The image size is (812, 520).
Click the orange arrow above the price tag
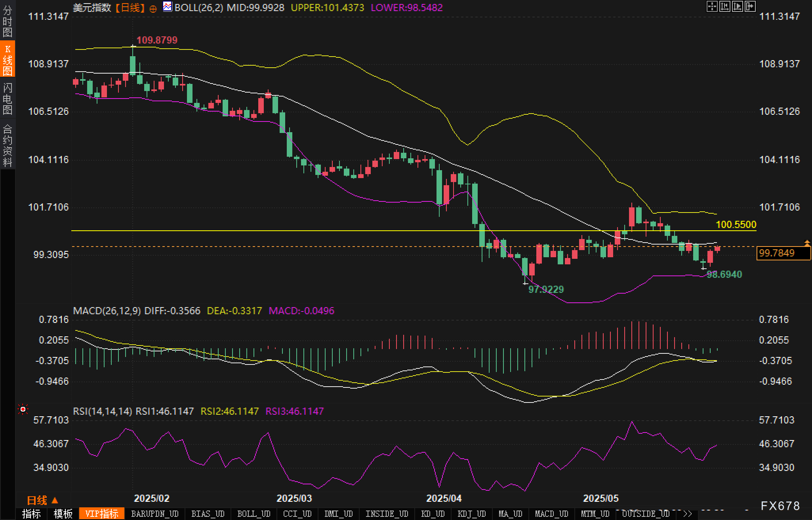(806, 243)
